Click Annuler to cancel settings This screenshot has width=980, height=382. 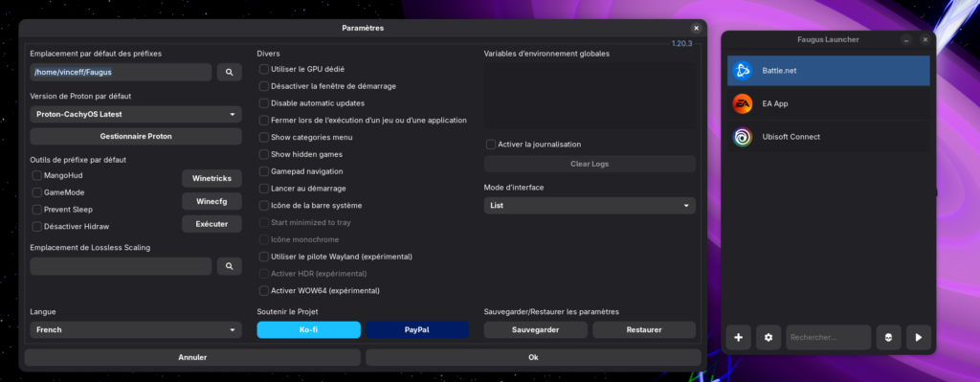(192, 358)
